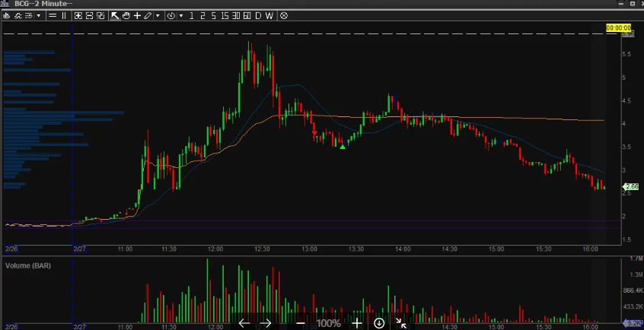Switch to 30 minute timeframe

click(236, 16)
